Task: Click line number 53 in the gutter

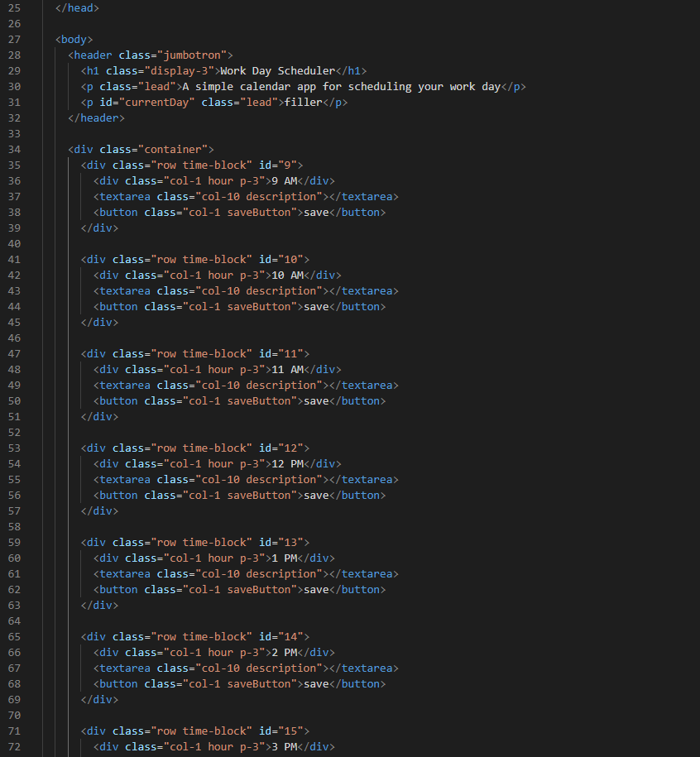Action: click(14, 448)
